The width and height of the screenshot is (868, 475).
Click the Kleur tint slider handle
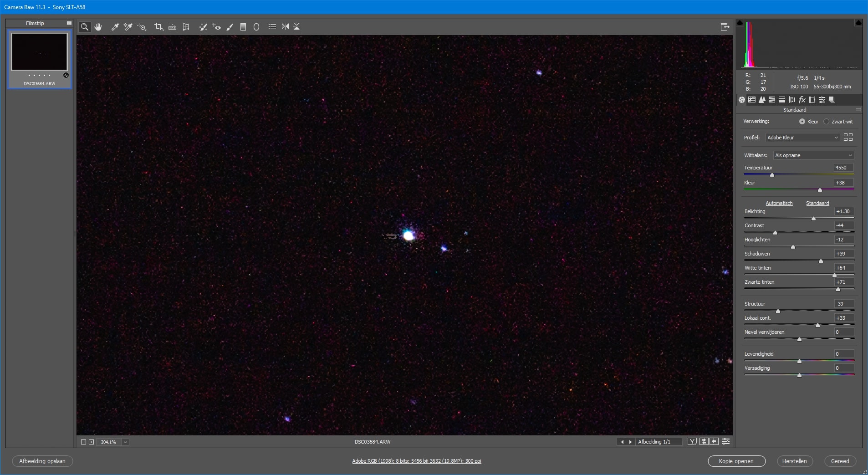pyautogui.click(x=820, y=190)
